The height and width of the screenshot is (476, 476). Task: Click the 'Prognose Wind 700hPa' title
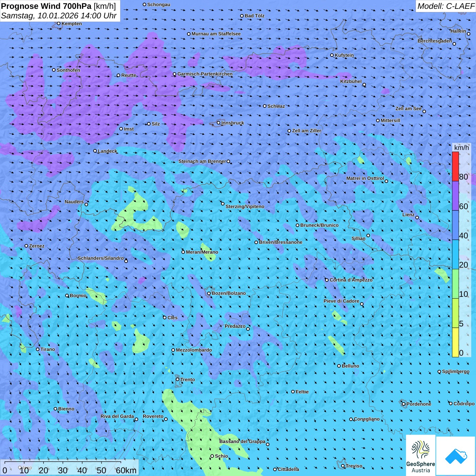[x=46, y=6]
